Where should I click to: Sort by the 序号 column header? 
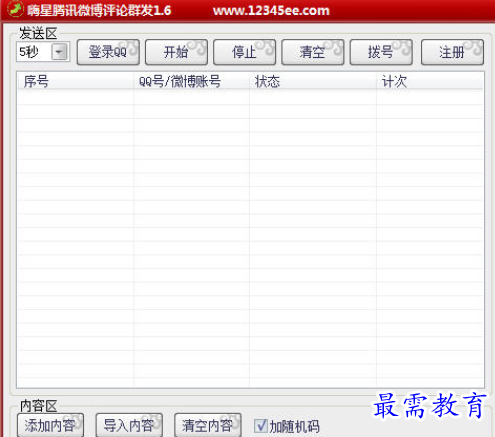[75, 81]
